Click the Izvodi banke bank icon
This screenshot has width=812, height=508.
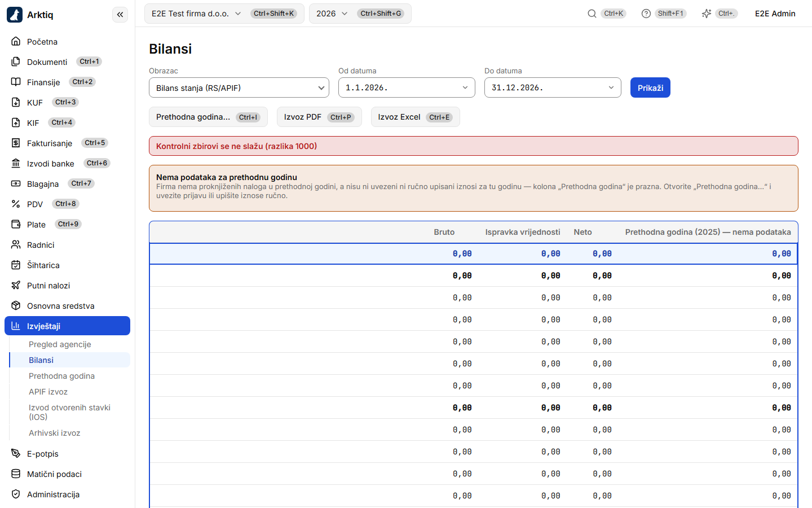coord(16,163)
